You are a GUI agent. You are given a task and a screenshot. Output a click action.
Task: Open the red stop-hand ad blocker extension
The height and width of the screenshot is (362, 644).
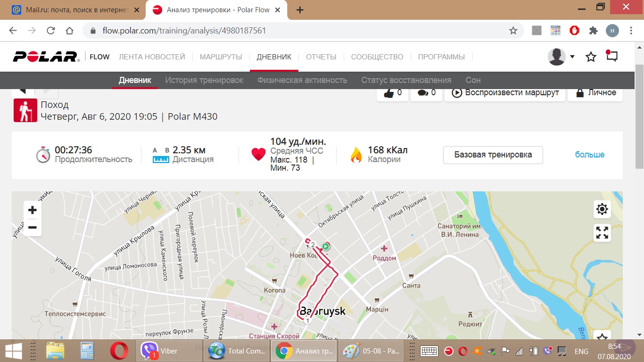[574, 31]
